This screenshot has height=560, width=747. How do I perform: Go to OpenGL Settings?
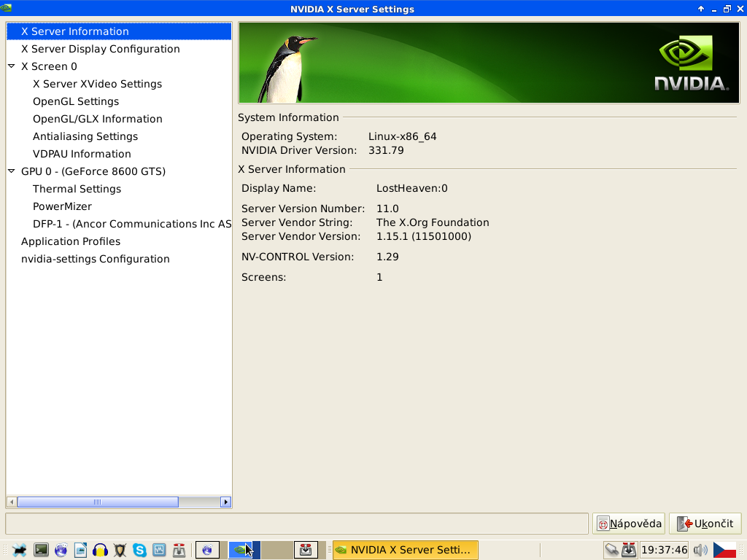[x=76, y=101]
